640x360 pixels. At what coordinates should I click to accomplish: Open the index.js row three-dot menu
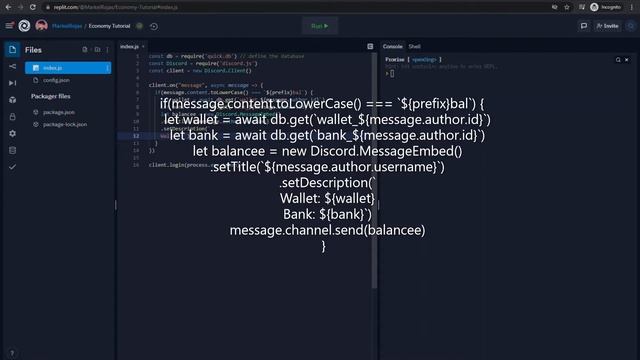click(107, 68)
